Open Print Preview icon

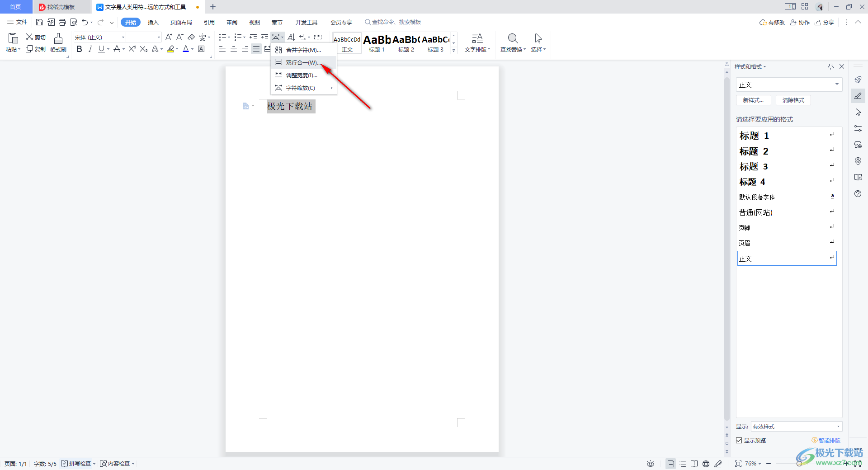click(74, 22)
